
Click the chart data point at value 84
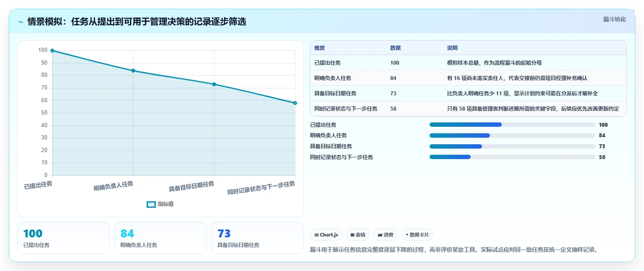tap(133, 70)
